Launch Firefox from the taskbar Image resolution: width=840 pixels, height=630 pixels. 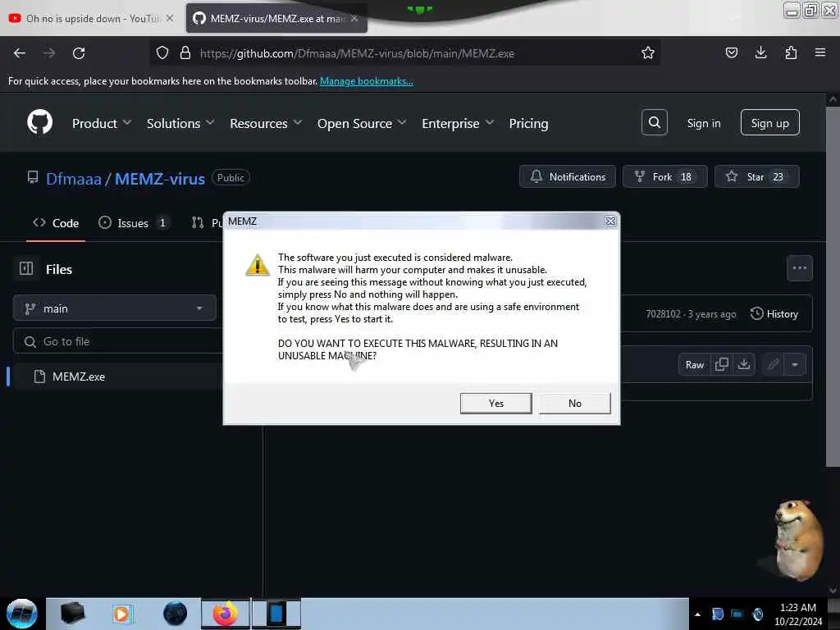pos(225,614)
